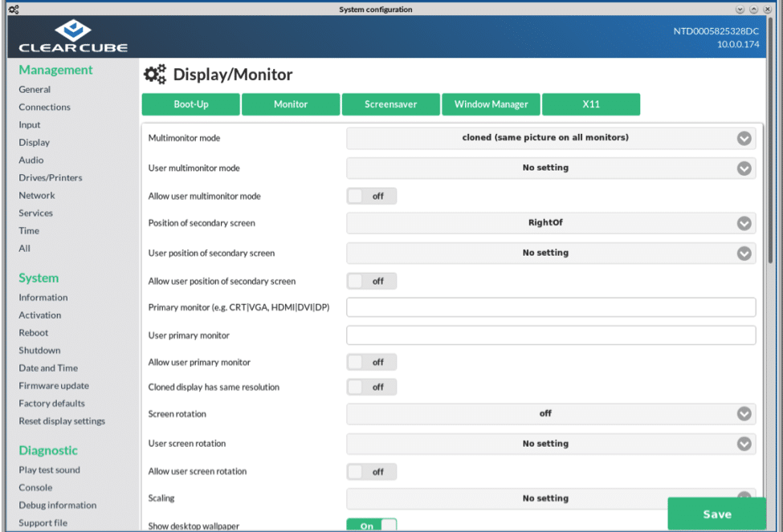Click Shutdown in System section
Viewport: 783px width, 532px height.
pyautogui.click(x=39, y=351)
